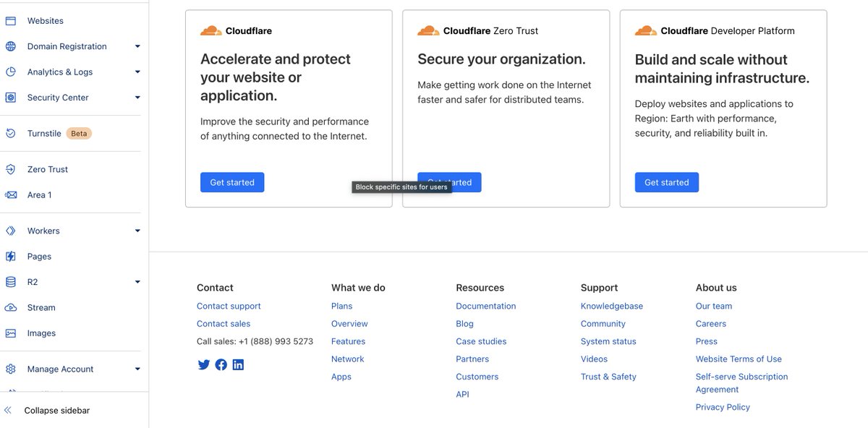Click the Area 1 envelope icon

(11, 195)
